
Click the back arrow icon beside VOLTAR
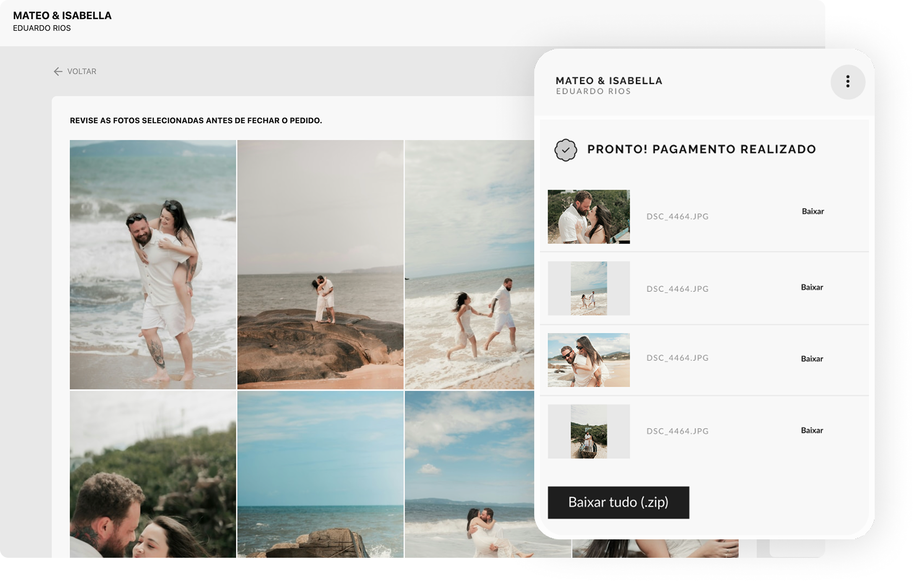(58, 72)
